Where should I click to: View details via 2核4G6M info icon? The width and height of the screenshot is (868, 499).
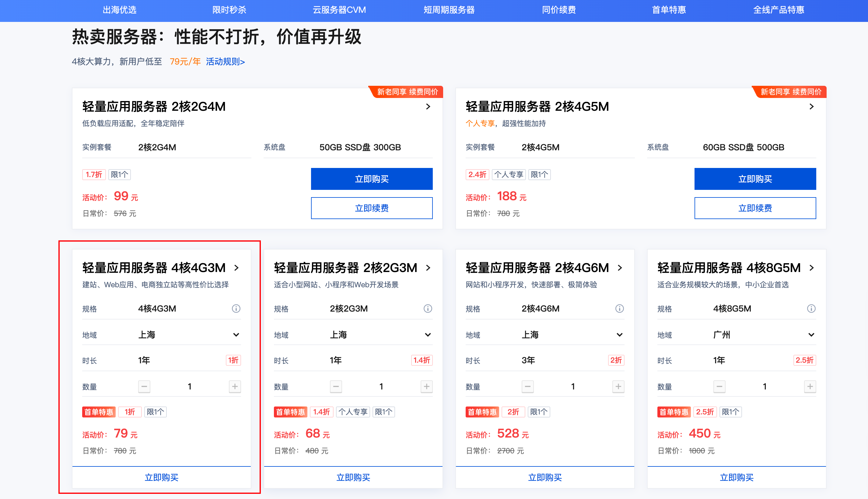click(x=619, y=309)
